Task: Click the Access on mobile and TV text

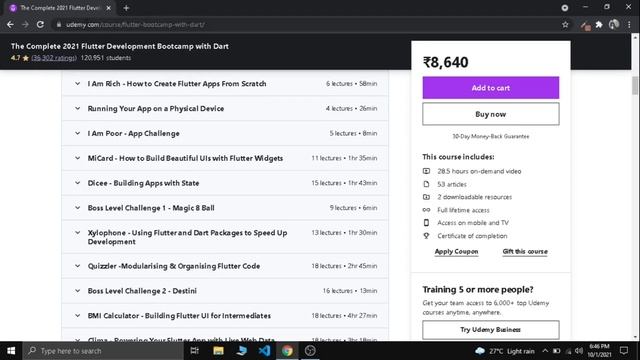Action: (473, 222)
